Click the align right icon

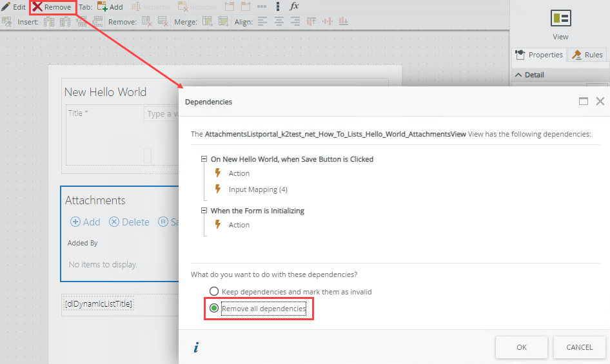click(295, 22)
